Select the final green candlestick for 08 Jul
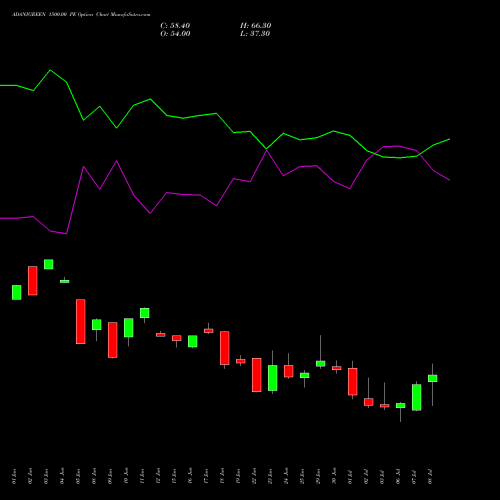The image size is (500, 500). pos(432,378)
